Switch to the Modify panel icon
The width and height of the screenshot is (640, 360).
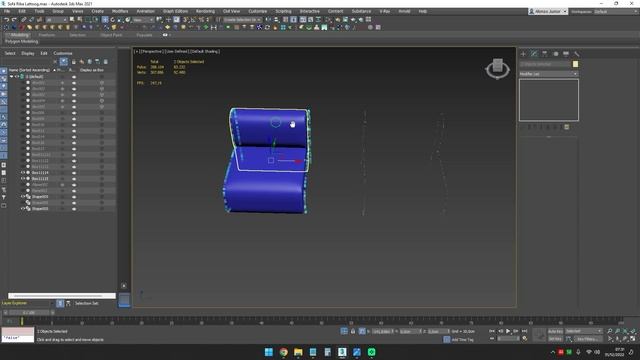point(534,53)
